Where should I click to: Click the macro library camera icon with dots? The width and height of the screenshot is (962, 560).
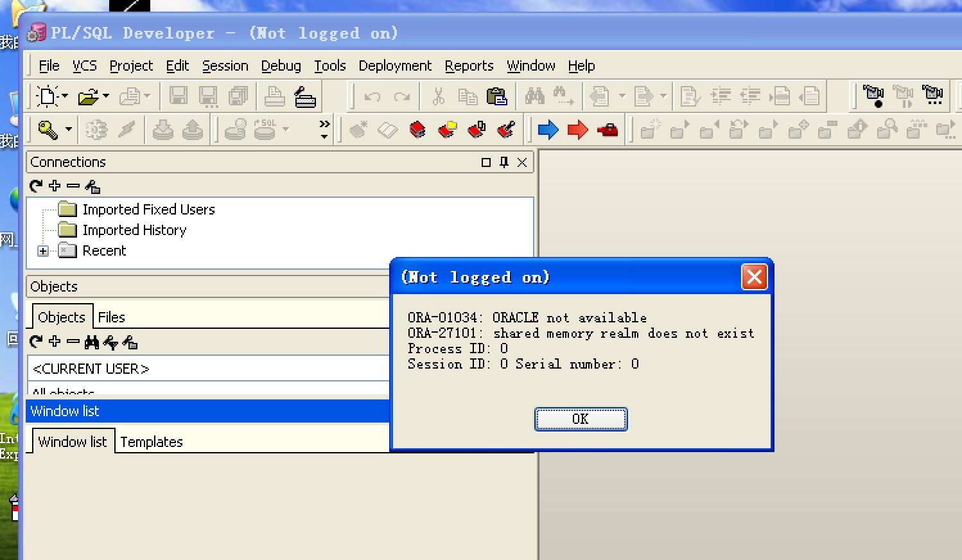(932, 96)
